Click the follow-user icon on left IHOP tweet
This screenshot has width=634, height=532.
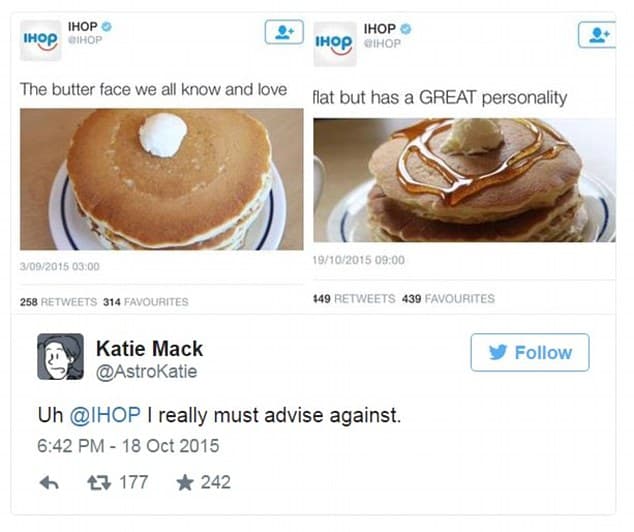click(284, 32)
